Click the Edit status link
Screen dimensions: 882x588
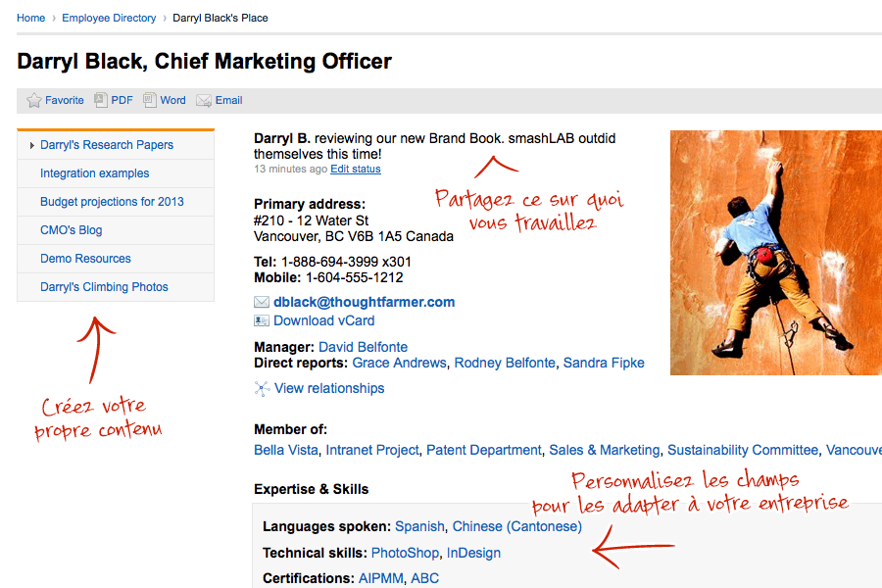(356, 169)
